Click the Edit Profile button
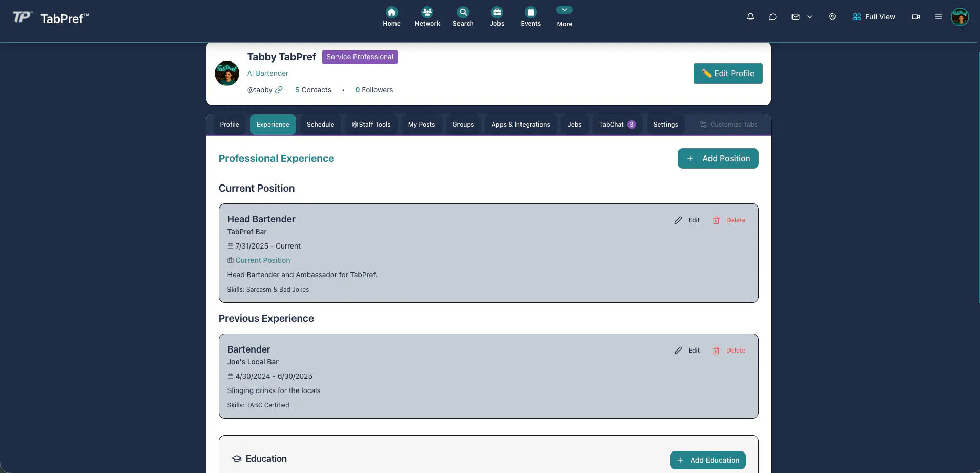 [x=728, y=73]
